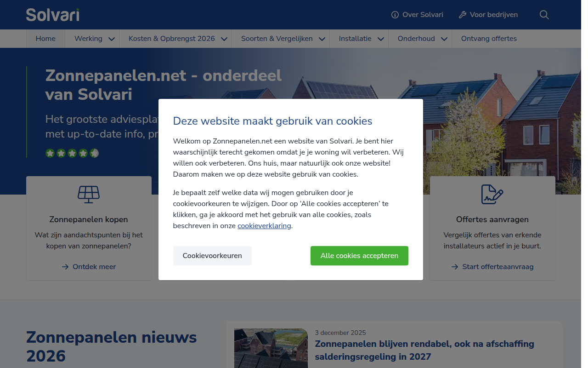588x368 pixels.
Task: Expand the Werking dropdown chevron
Action: [x=112, y=39]
